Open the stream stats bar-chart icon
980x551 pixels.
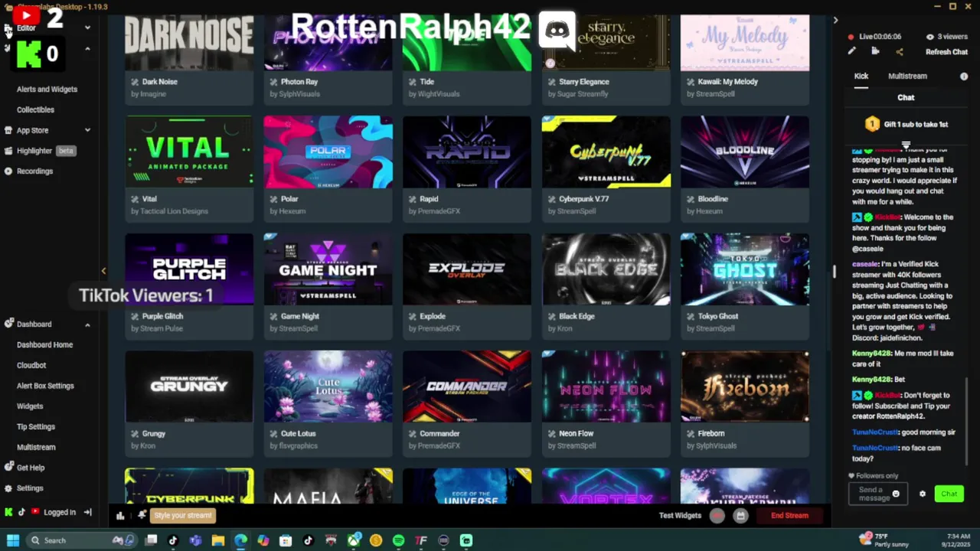[x=120, y=516]
